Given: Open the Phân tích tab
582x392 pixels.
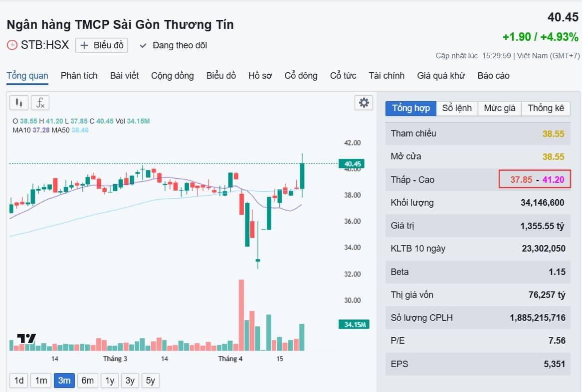Looking at the screenshot, I should (79, 76).
